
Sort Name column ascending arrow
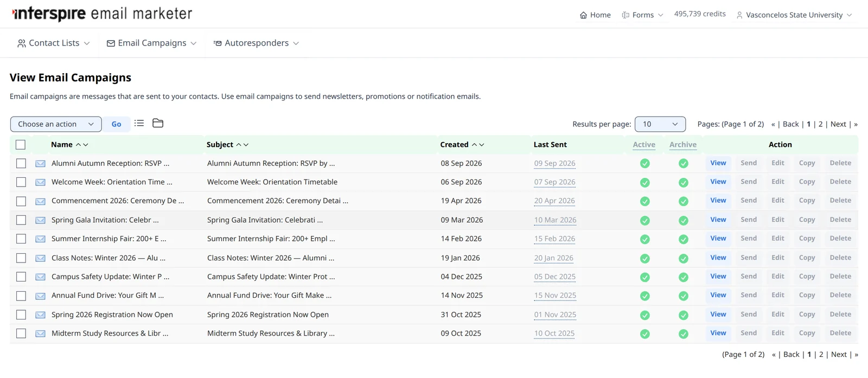(79, 145)
